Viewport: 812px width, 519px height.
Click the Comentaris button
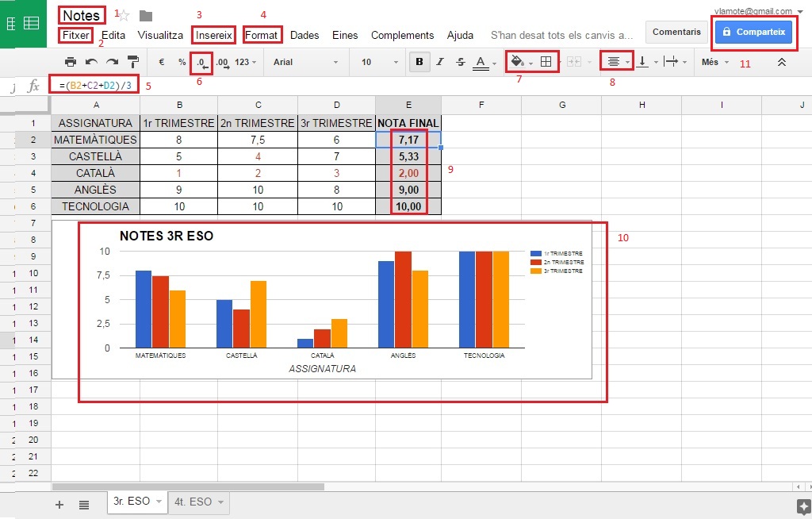(676, 32)
